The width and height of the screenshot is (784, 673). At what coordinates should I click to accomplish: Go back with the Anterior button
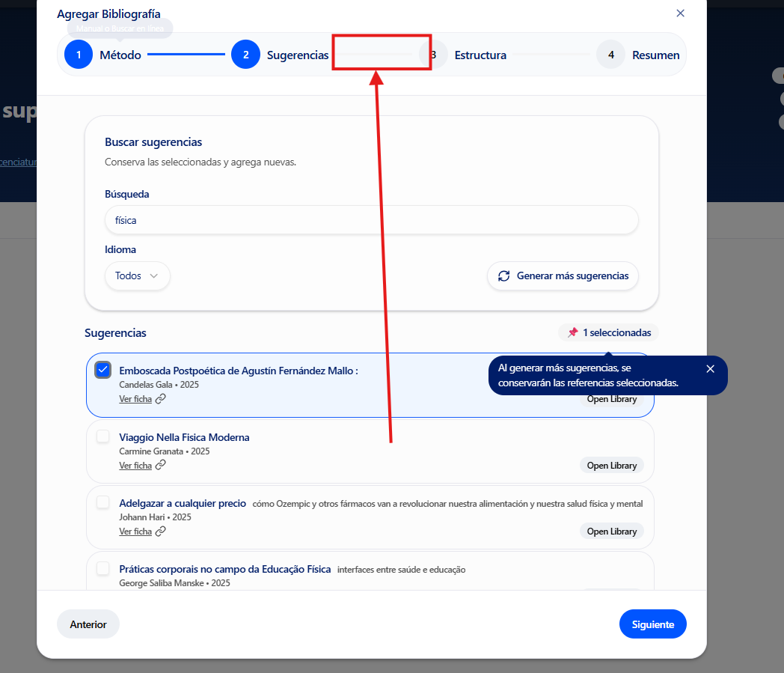[x=88, y=624]
